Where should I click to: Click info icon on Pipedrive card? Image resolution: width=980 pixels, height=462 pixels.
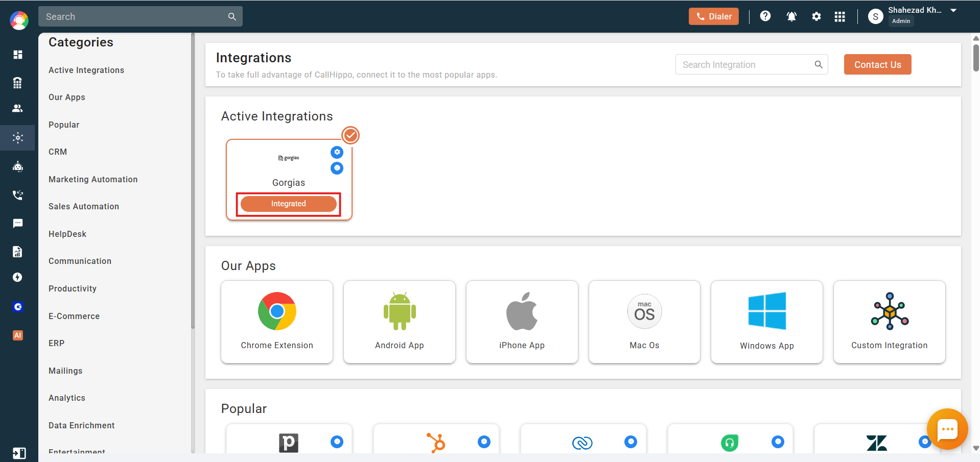[x=337, y=442]
